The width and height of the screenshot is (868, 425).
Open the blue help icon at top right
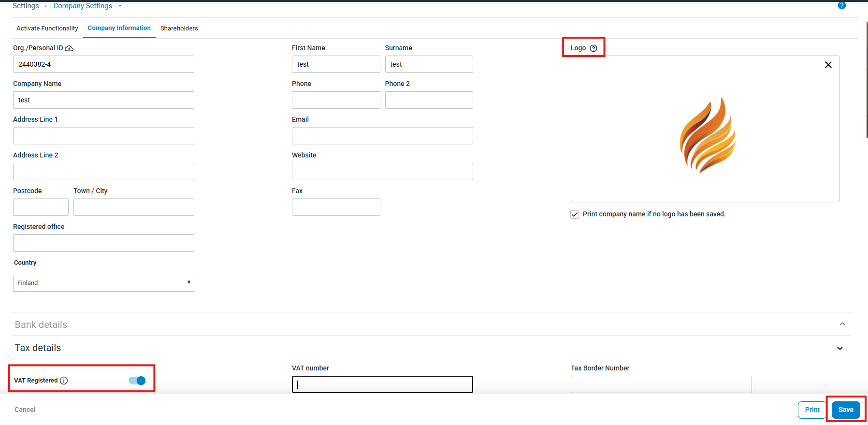point(841,6)
